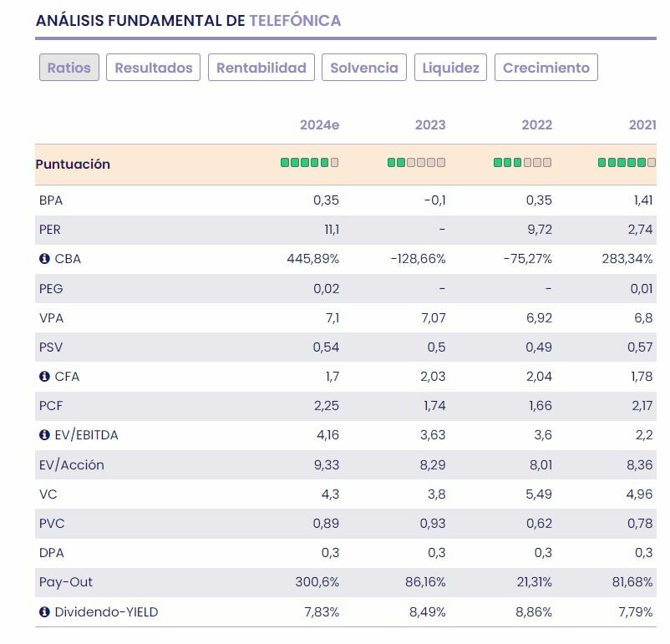This screenshot has height=644, width=670.
Task: Click the 2024e column header
Action: click(319, 125)
